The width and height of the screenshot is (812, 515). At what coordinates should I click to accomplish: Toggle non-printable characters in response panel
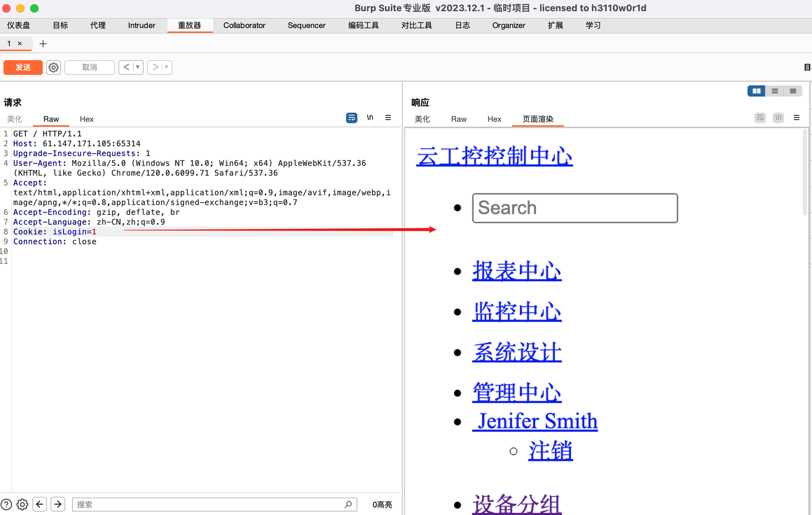[778, 118]
